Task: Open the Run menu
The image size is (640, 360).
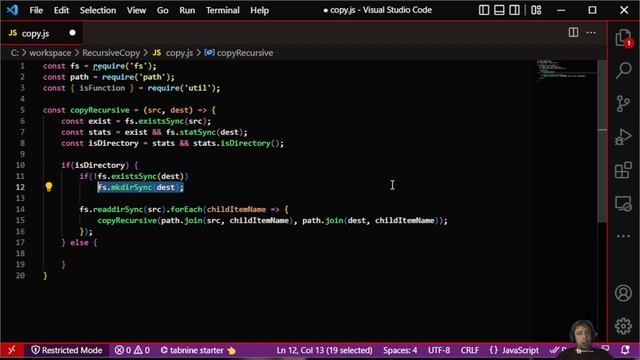Action: pyautogui.click(x=187, y=10)
